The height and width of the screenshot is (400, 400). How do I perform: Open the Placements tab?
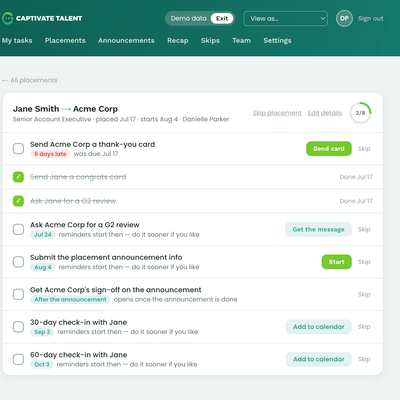(65, 40)
